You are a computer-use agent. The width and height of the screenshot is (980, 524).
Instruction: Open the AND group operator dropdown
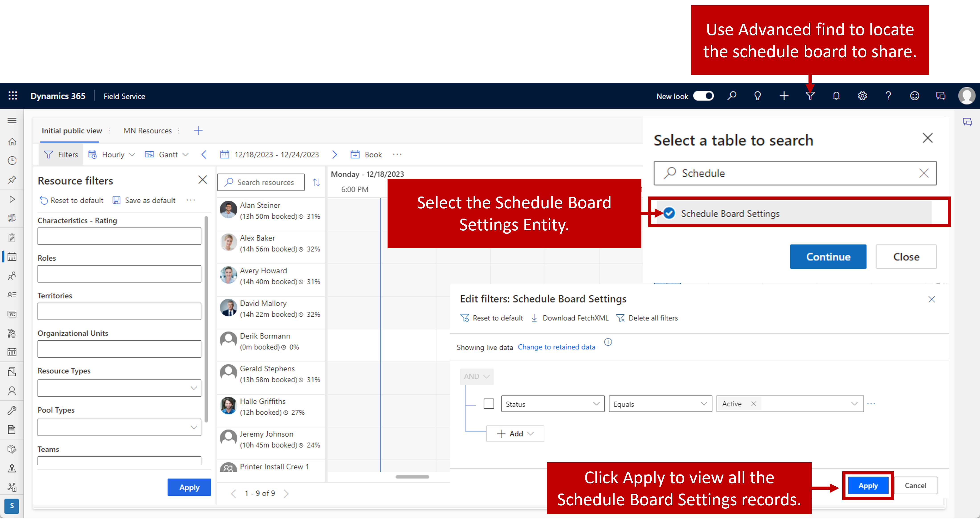pos(476,376)
